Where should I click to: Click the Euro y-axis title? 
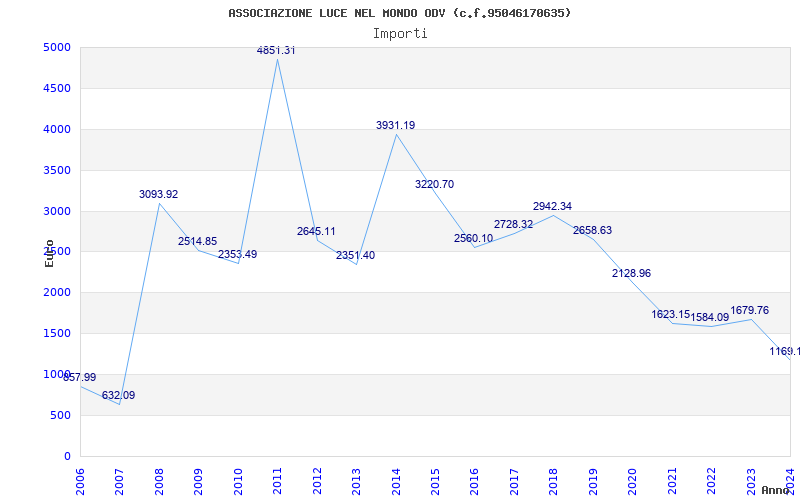pyautogui.click(x=49, y=253)
